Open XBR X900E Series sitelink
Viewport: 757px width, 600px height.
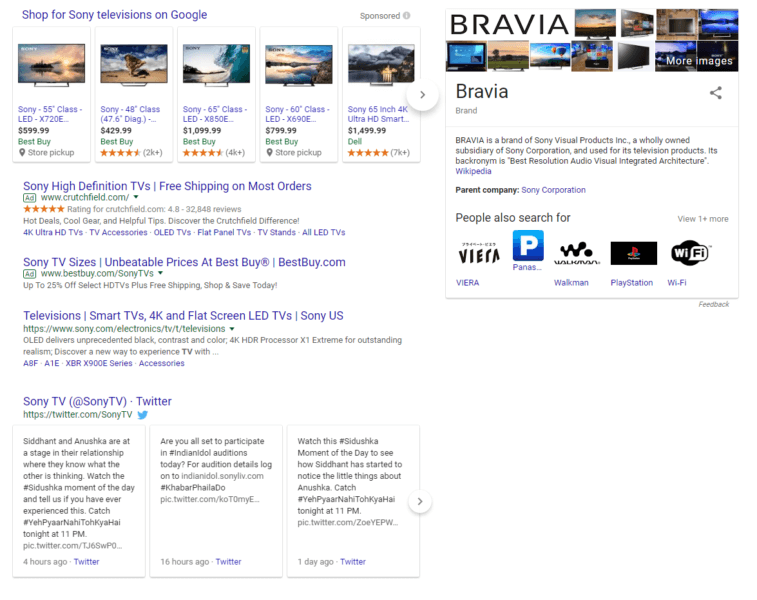pyautogui.click(x=99, y=363)
